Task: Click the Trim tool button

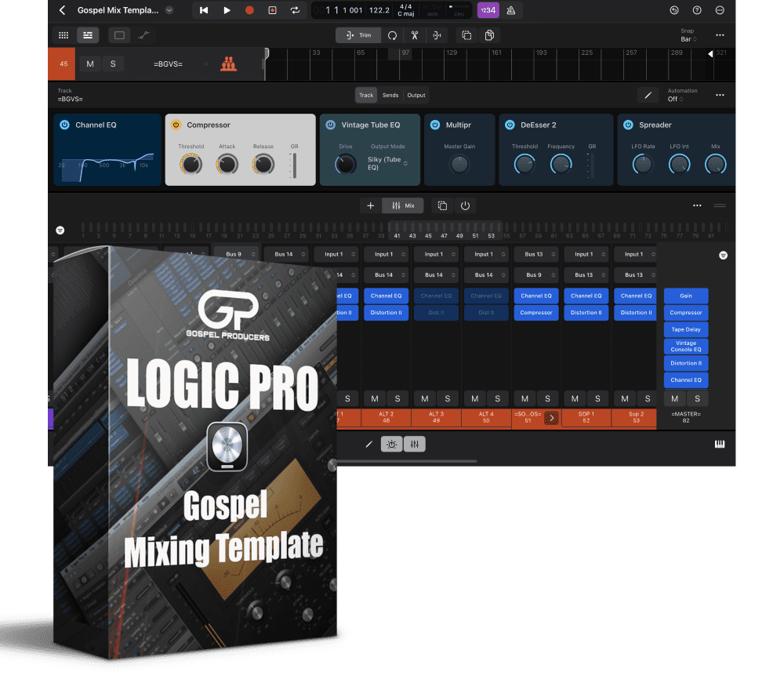Action: [x=358, y=35]
